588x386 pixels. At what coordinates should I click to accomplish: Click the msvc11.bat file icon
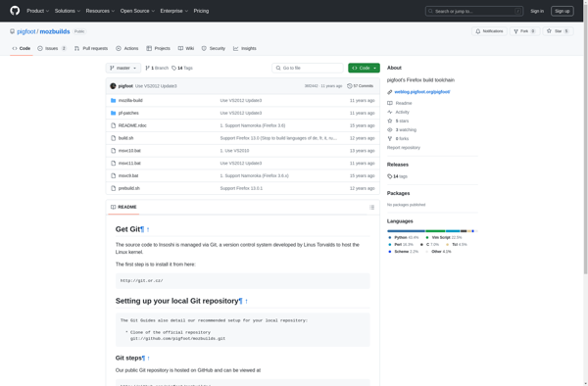114,163
